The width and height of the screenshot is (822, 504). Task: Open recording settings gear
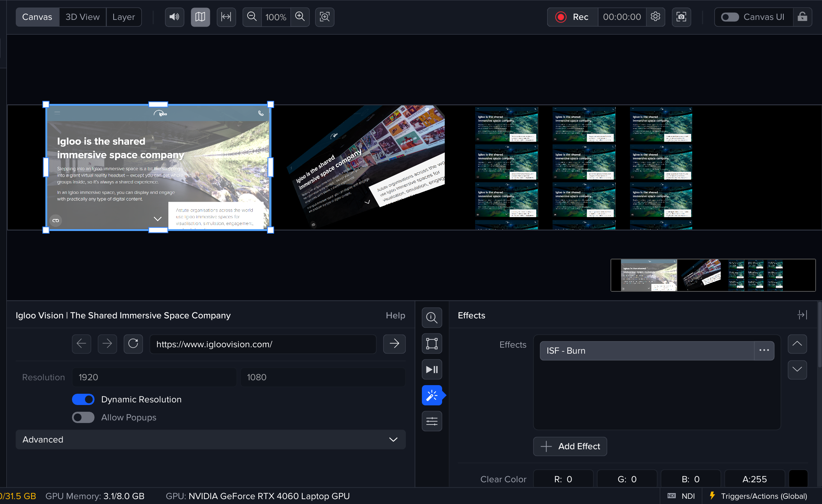point(655,17)
